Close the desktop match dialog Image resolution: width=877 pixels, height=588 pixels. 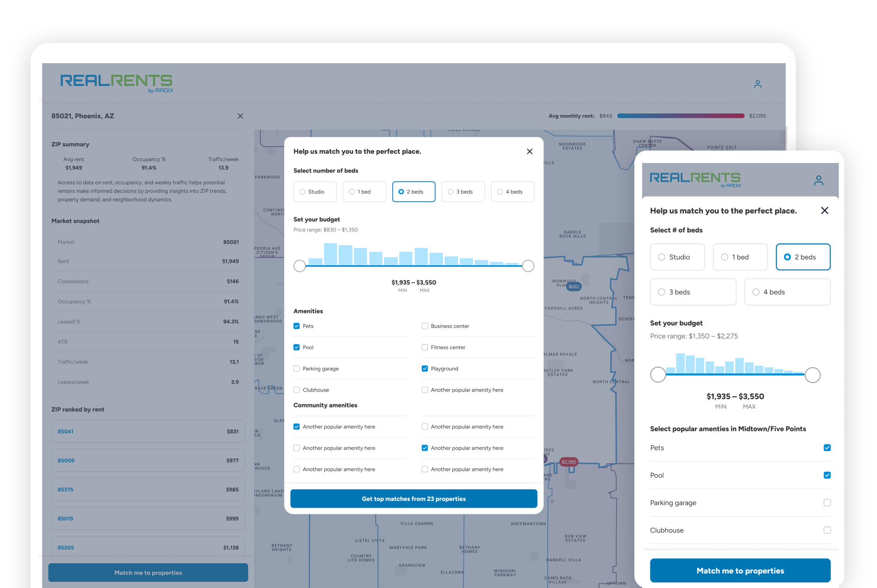point(529,151)
